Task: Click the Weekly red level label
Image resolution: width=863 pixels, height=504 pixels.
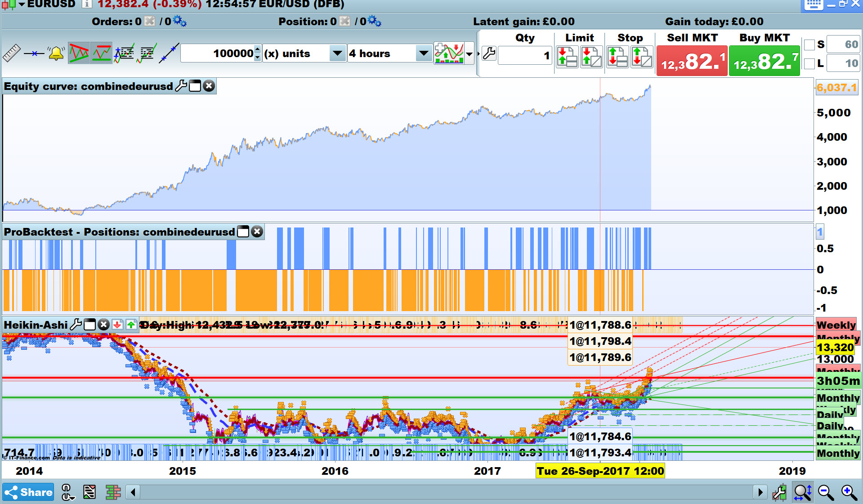Action: [836, 325]
